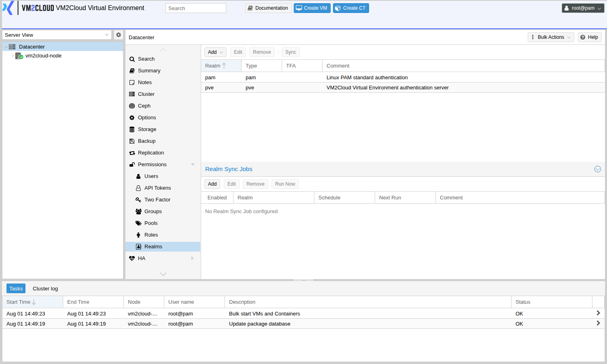Click the Roles figure icon
This screenshot has height=364, width=607.
(138, 235)
